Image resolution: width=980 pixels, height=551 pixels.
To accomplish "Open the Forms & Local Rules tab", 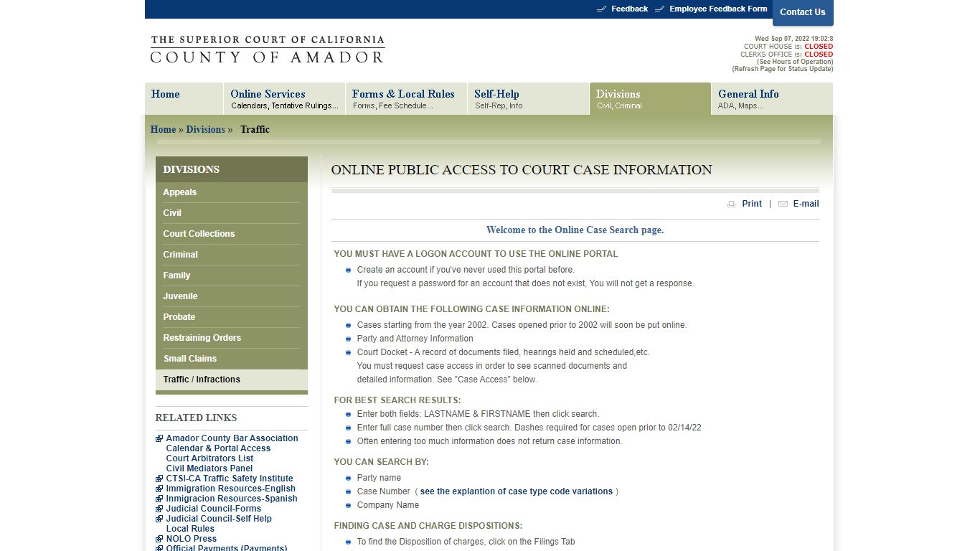I will pos(406,99).
